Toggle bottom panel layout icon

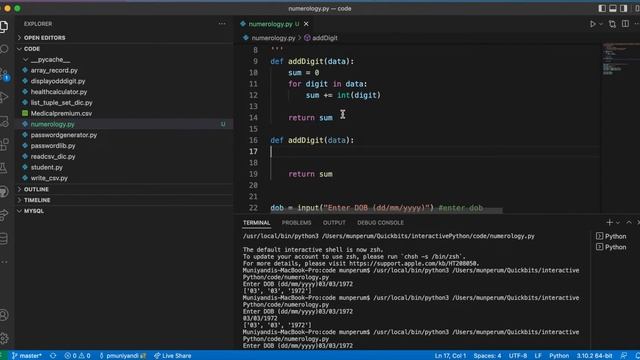point(613,8)
